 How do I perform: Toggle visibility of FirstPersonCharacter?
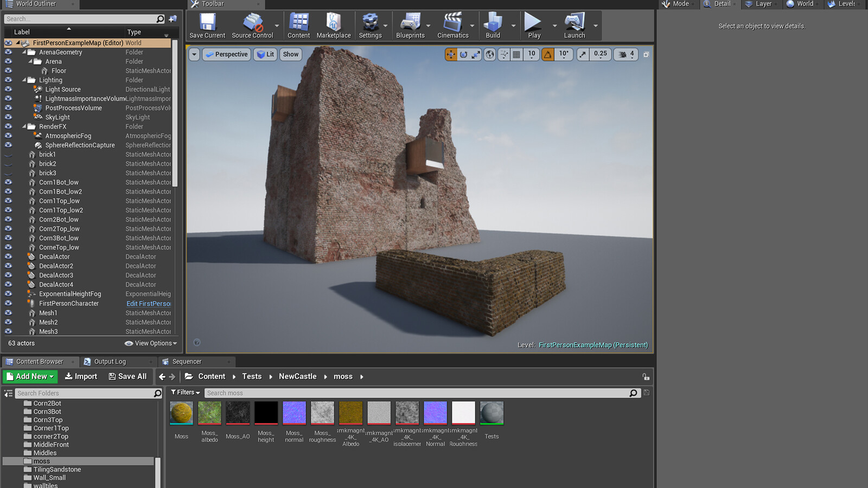click(8, 303)
